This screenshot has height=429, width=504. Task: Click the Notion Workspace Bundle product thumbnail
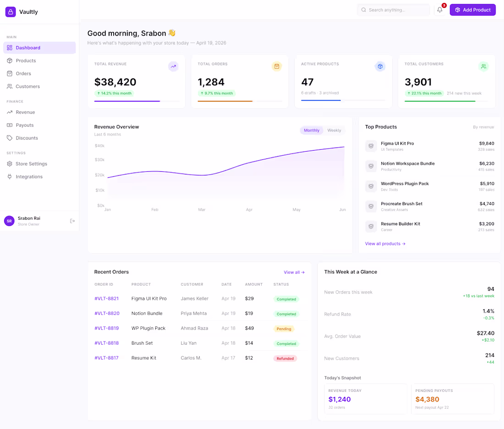click(371, 166)
